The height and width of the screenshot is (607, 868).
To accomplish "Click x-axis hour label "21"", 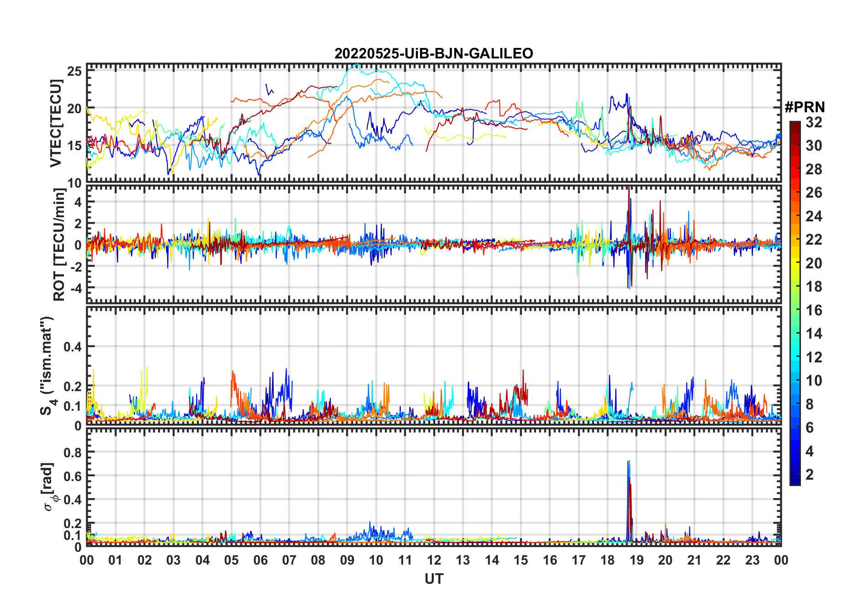I will click(695, 560).
